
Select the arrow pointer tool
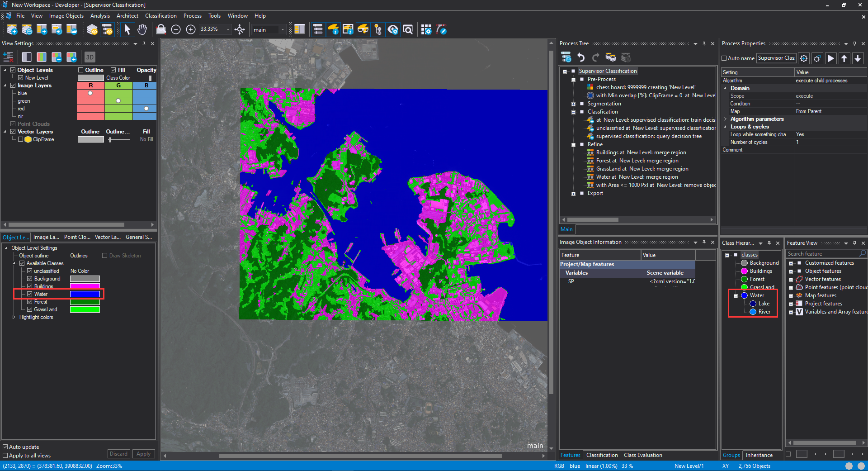(x=127, y=30)
